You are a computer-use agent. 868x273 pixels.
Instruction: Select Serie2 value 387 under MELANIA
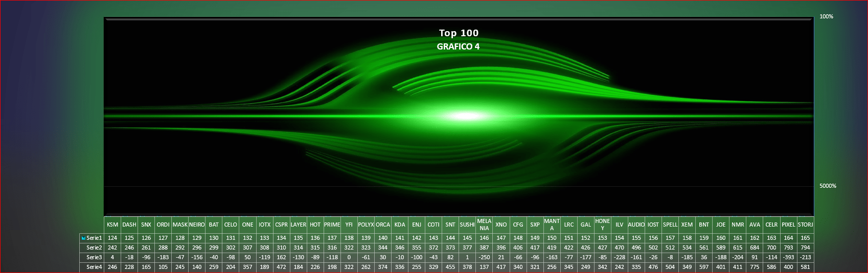pos(484,247)
